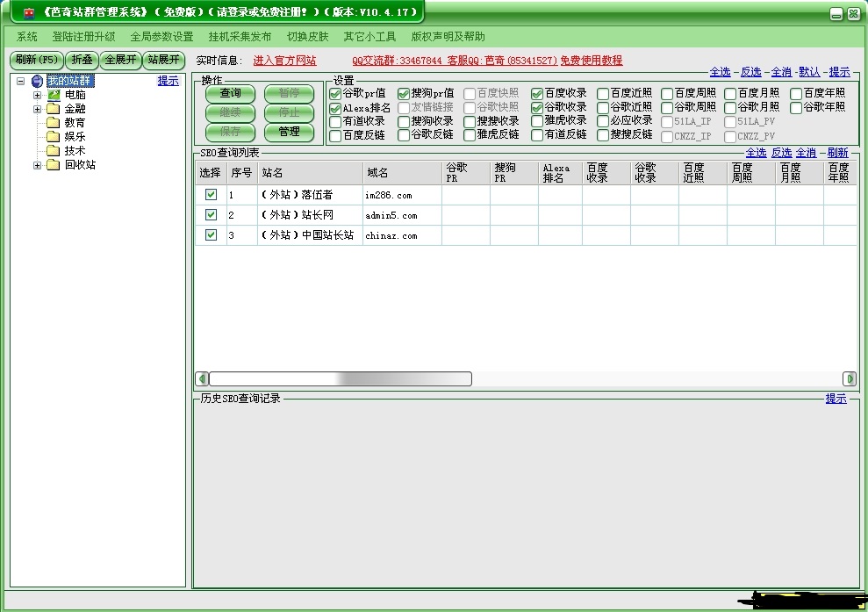Select the 金融 folder icon

54,109
